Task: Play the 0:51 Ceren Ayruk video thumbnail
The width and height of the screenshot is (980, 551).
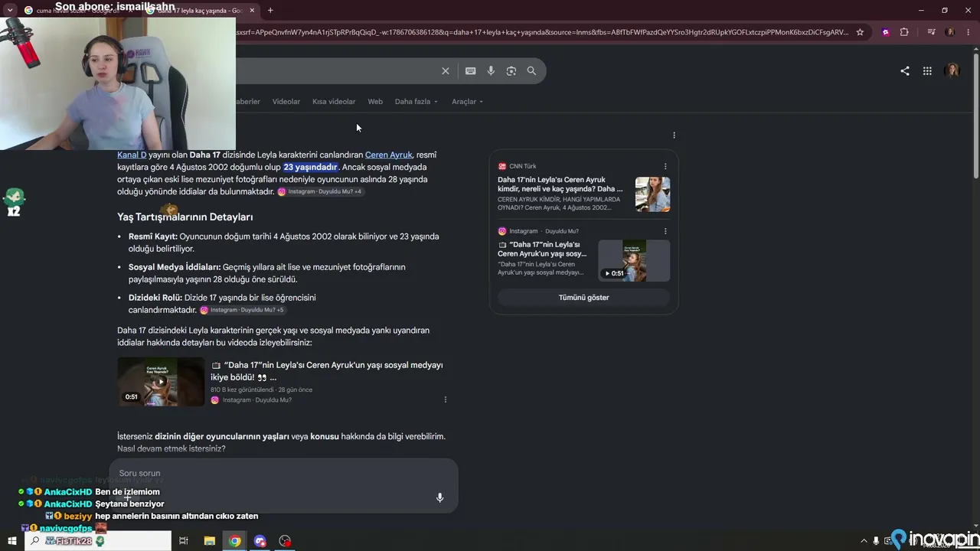Action: (161, 381)
